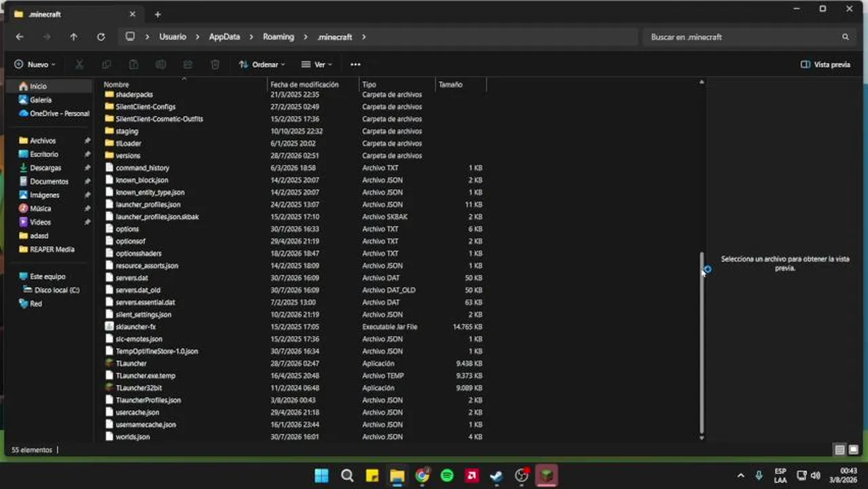Open Sticky Notes from taskbar

372,475
